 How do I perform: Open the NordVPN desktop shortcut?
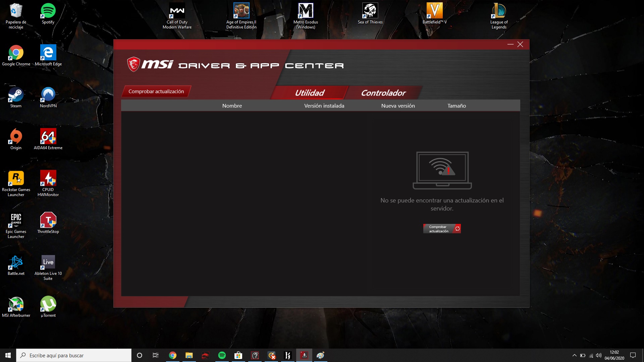pyautogui.click(x=48, y=98)
